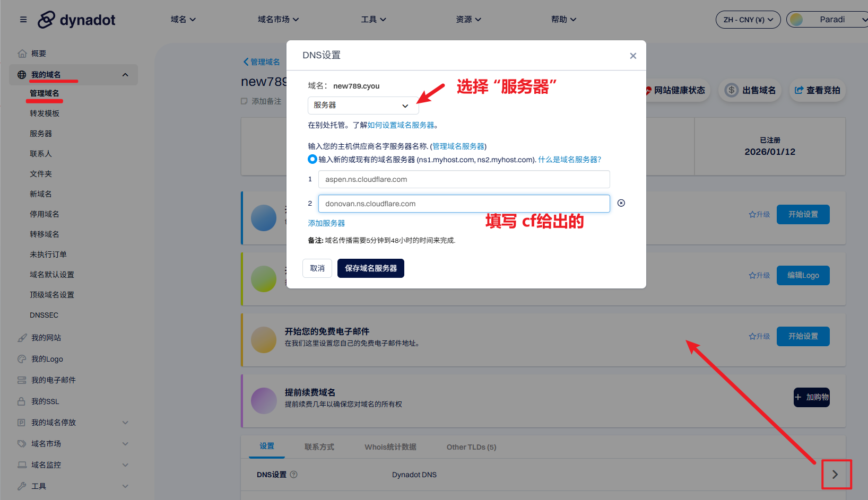
Task: Select DNSSEC in the sidebar
Action: (44, 315)
